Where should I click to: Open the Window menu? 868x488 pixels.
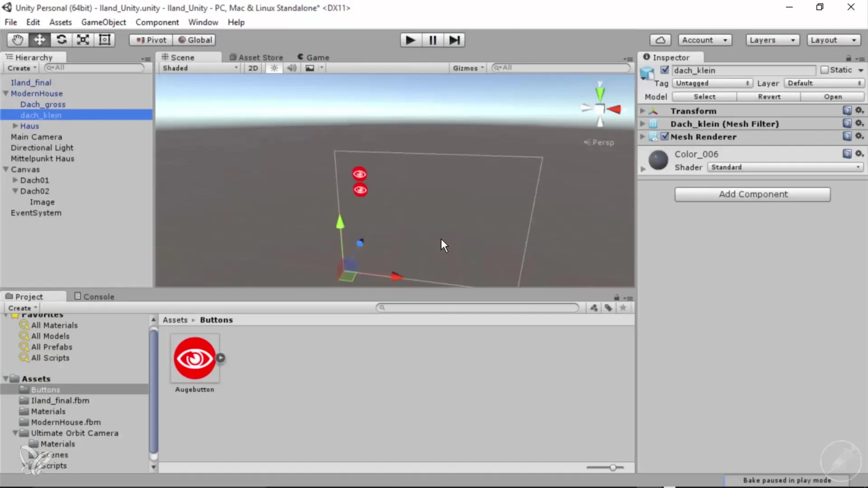click(203, 22)
